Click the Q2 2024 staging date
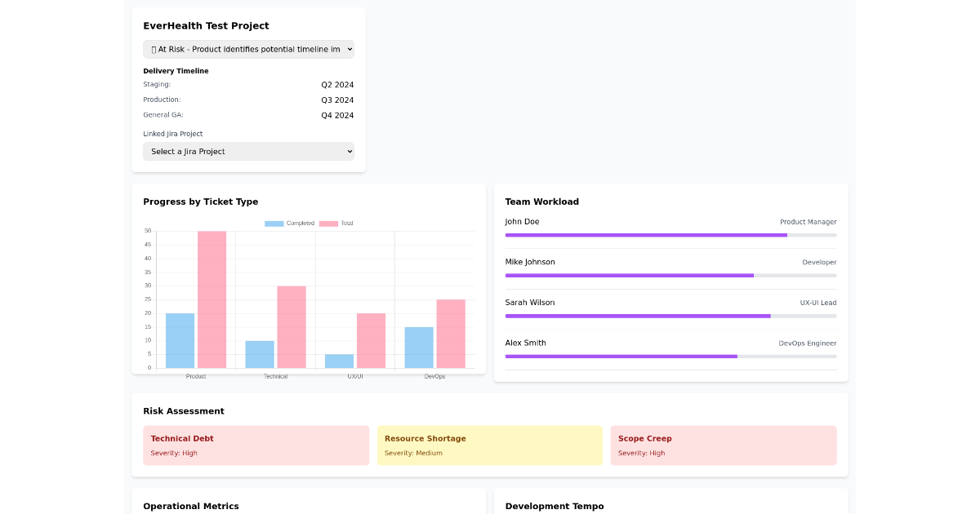 [337, 84]
